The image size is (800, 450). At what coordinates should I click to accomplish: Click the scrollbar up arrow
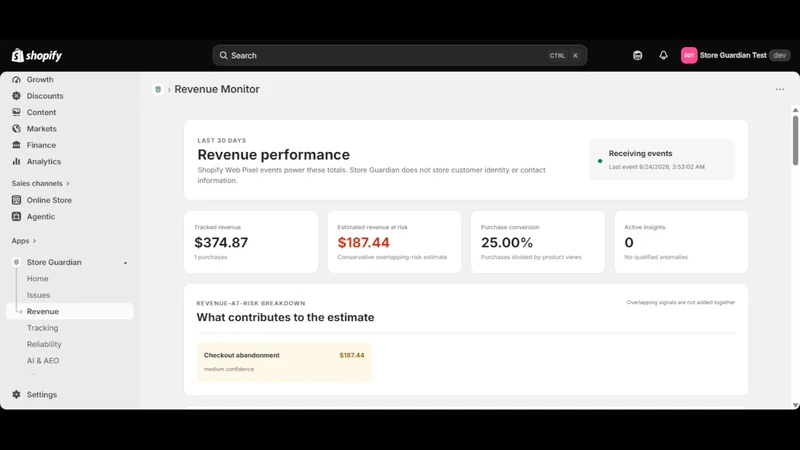(x=795, y=110)
